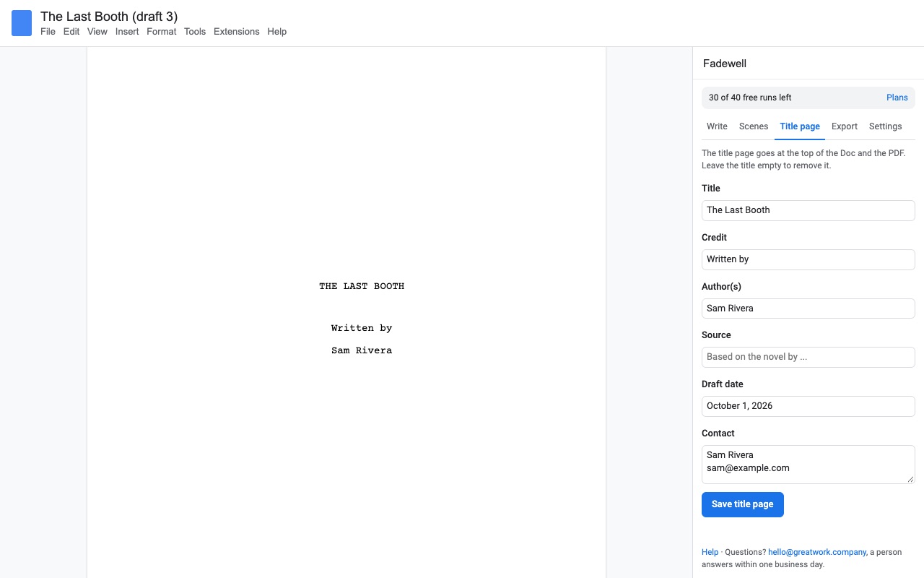
Task: Open the Insert menu
Action: coord(127,32)
